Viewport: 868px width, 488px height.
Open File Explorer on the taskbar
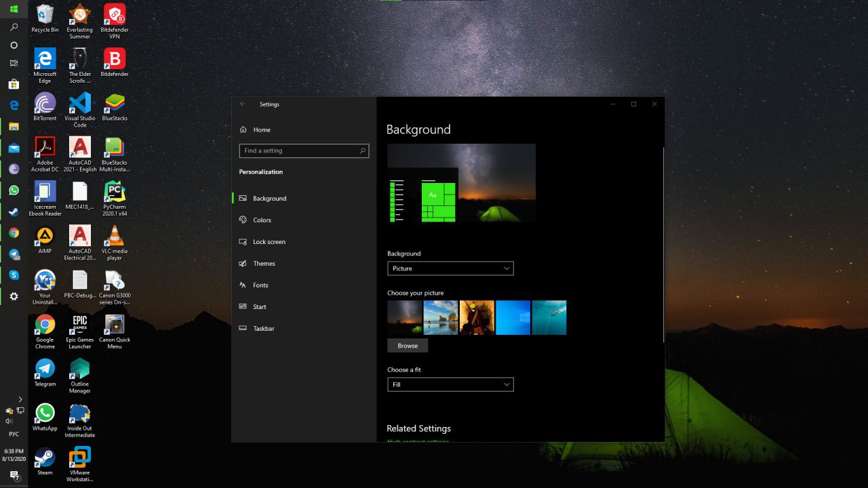[x=14, y=127]
